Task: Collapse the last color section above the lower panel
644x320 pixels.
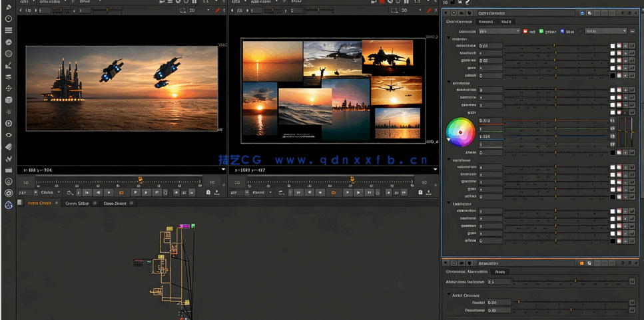Action: pos(448,204)
